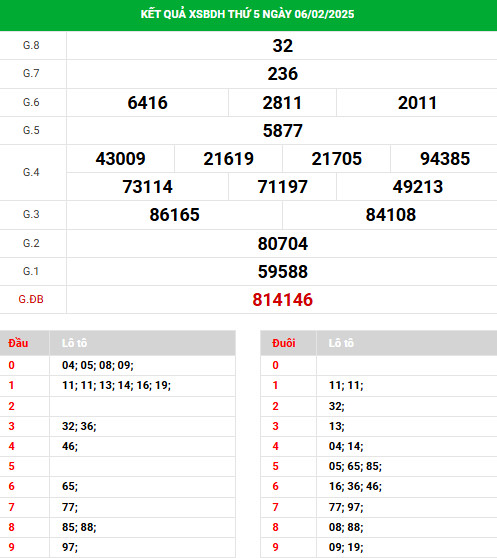This screenshot has width=497, height=558.
Task: Select G.6 number 2011
Action: 417,103
